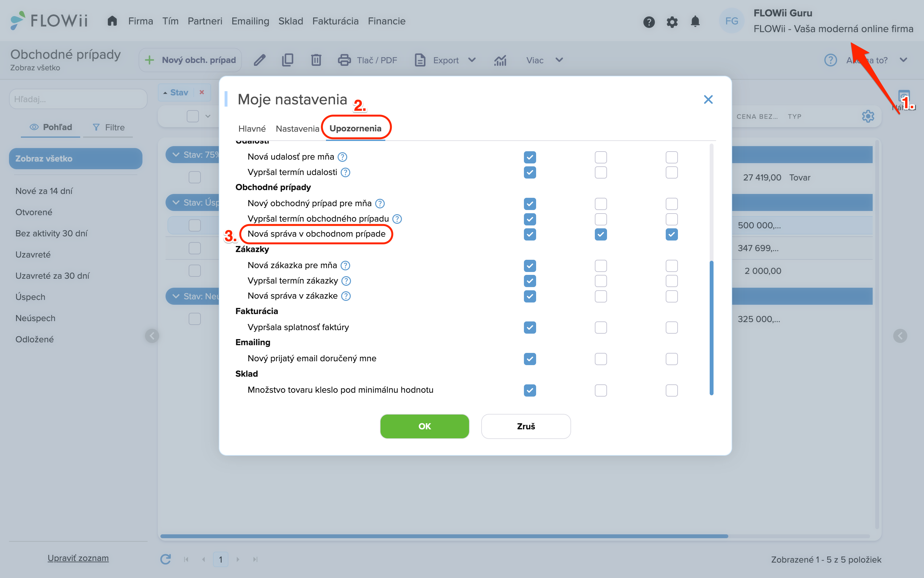Click help icon next to Nová zákazka pre mňa

point(345,265)
